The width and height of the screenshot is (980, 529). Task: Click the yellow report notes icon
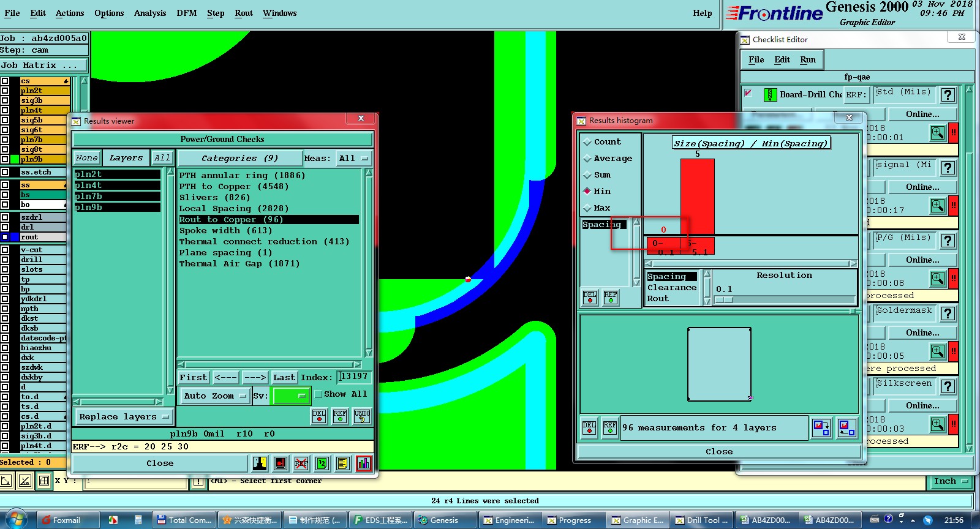click(343, 463)
